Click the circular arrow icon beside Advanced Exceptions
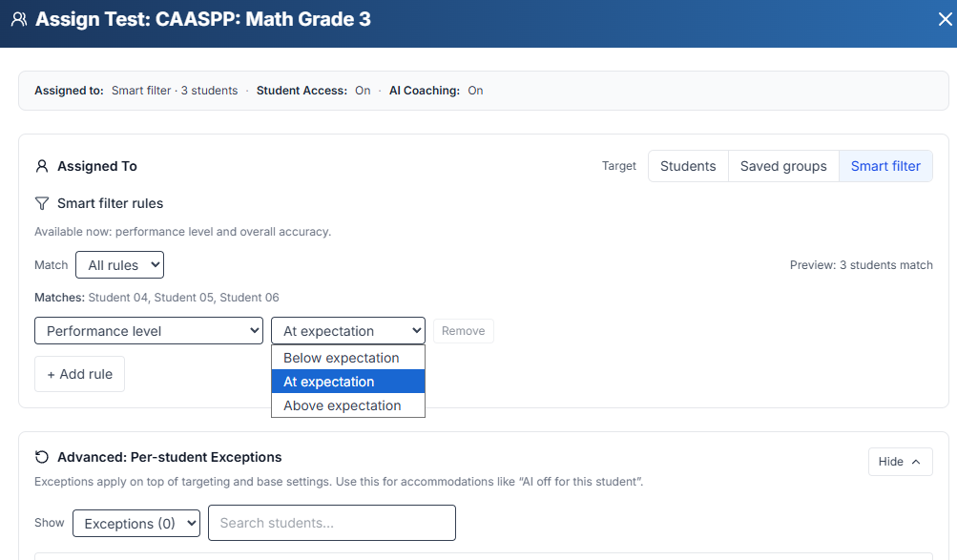 (x=42, y=457)
